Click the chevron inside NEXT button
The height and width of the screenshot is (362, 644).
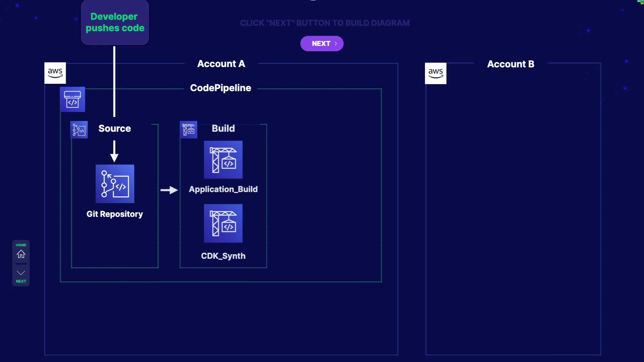pyautogui.click(x=335, y=44)
